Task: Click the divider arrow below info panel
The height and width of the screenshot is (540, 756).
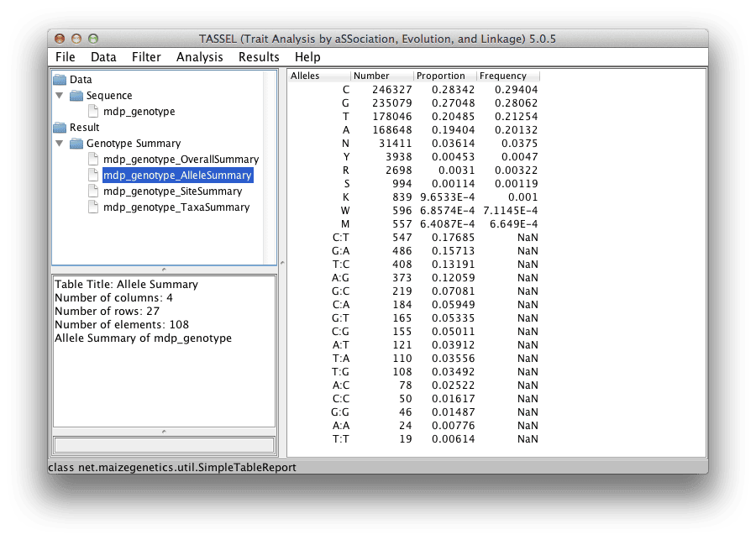Action: pos(164,432)
